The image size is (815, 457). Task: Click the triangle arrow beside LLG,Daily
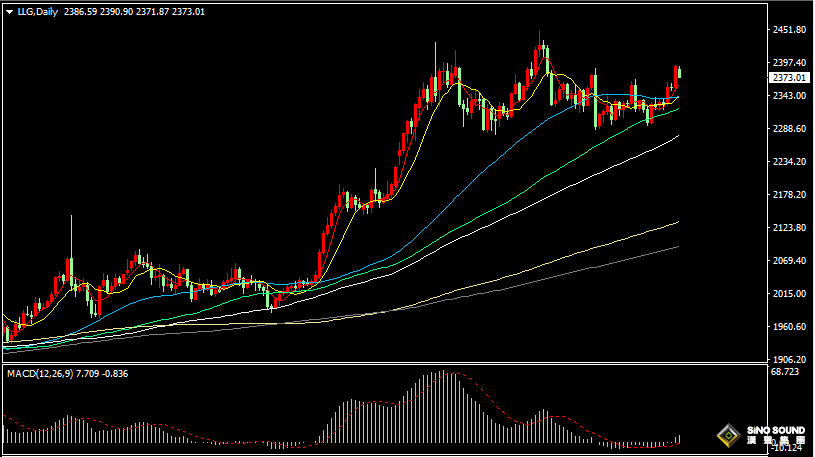click(x=10, y=13)
